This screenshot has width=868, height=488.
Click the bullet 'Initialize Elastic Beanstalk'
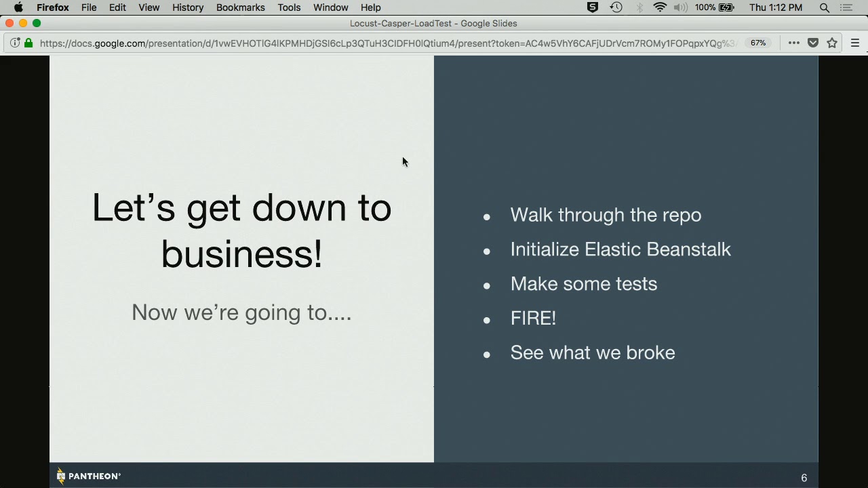(x=620, y=249)
